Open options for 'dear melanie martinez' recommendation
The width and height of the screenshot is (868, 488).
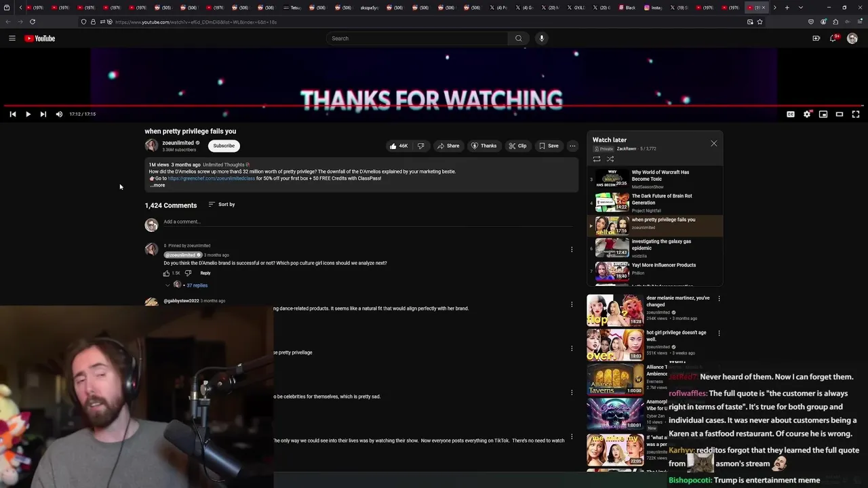(719, 298)
